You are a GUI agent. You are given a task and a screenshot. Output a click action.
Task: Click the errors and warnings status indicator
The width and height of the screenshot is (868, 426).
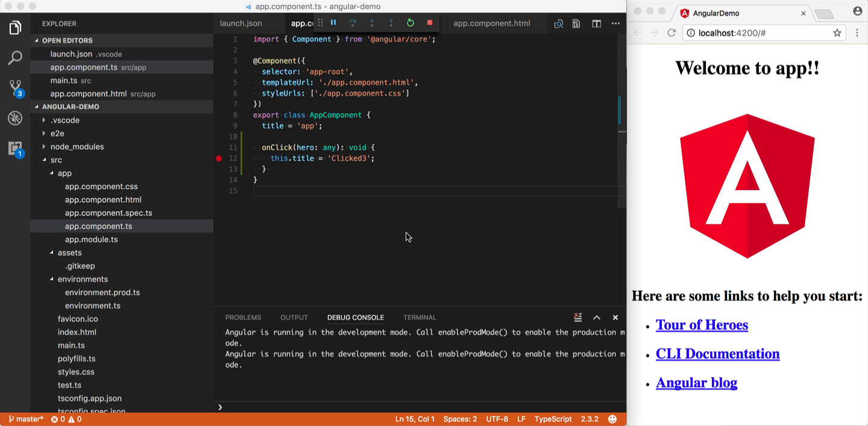tap(66, 419)
